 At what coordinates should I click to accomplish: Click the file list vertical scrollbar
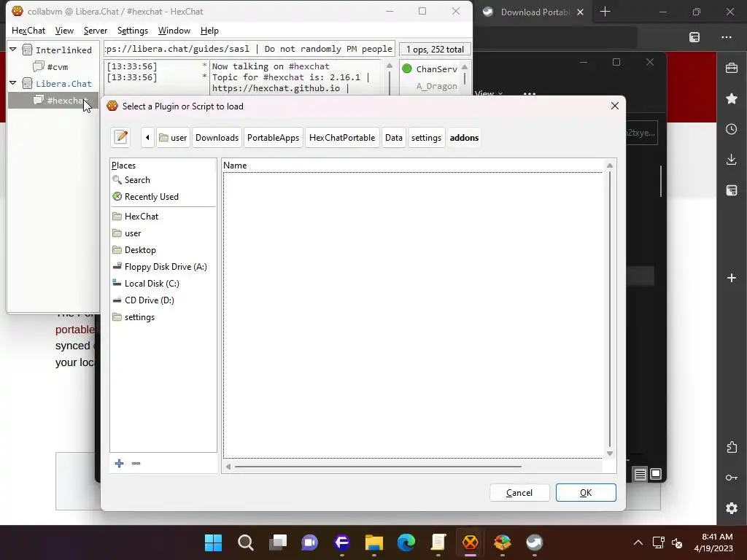click(x=610, y=308)
